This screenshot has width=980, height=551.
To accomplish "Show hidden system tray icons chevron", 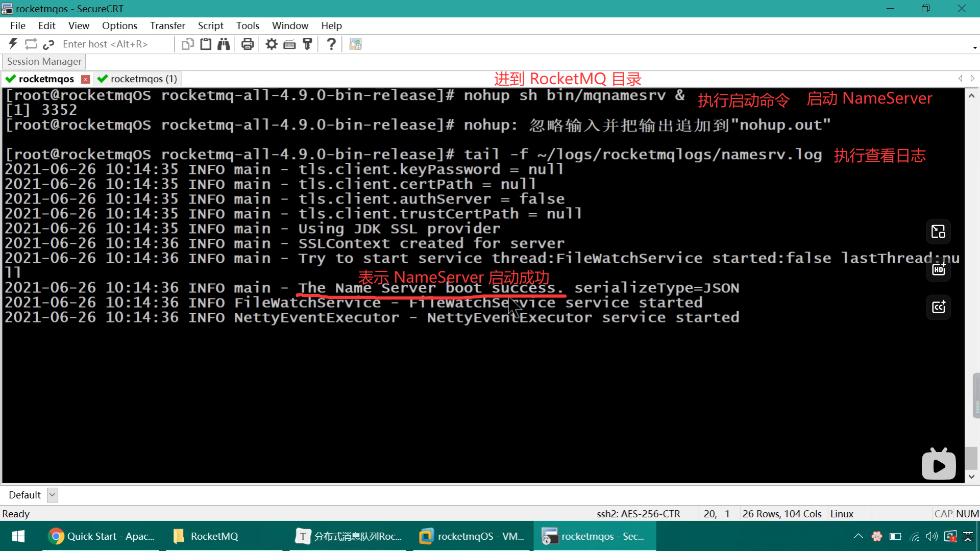I will pyautogui.click(x=858, y=536).
